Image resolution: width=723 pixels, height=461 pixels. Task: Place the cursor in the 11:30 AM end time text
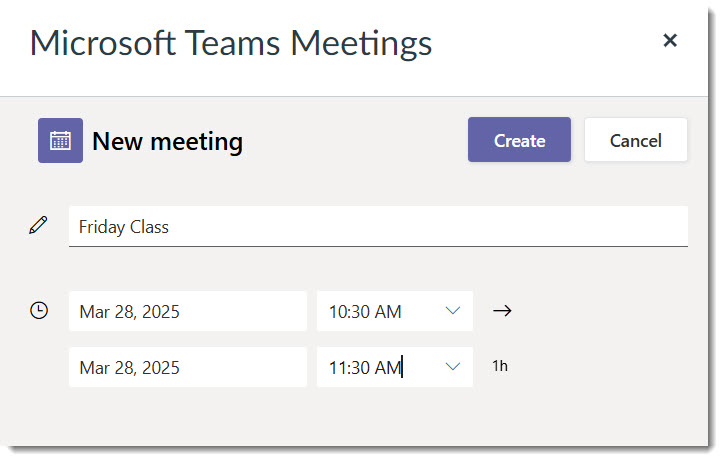tap(365, 368)
